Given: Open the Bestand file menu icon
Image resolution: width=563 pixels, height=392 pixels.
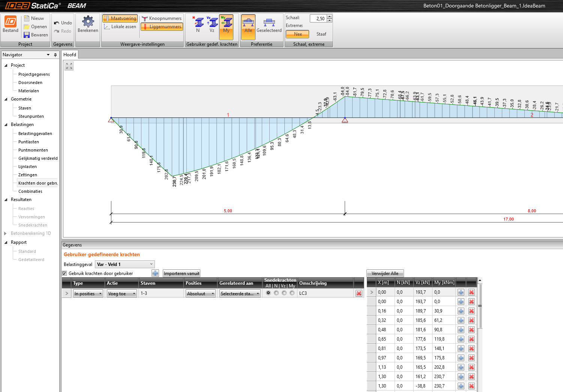Looking at the screenshot, I should point(11,22).
